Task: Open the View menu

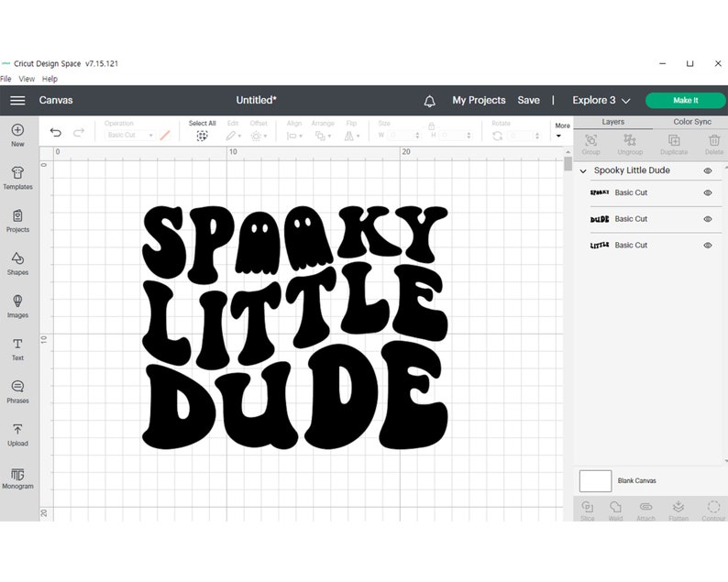Action: coord(27,79)
